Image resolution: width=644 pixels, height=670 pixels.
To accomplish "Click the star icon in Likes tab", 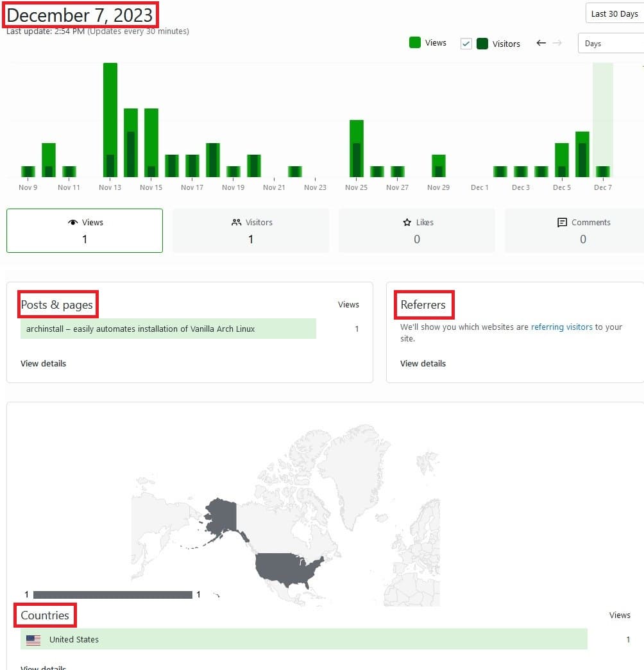I will coord(407,223).
